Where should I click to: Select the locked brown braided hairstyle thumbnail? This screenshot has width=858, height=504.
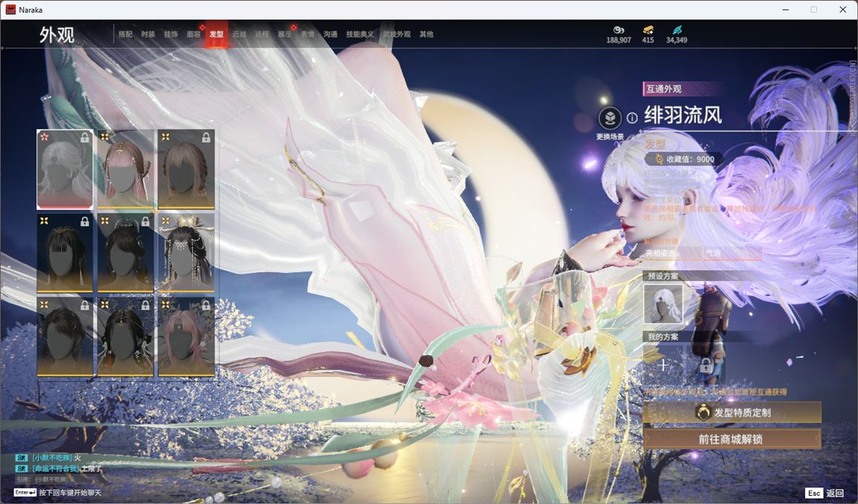coord(186,170)
